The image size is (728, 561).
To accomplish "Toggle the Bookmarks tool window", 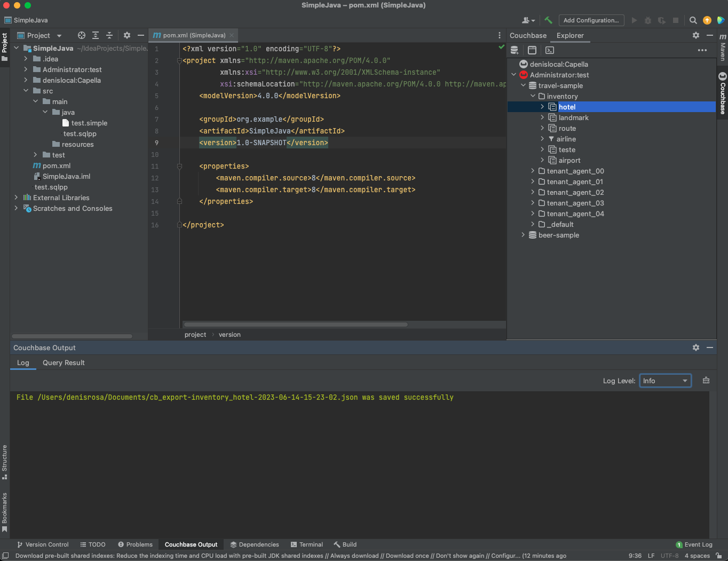I will tap(5, 512).
